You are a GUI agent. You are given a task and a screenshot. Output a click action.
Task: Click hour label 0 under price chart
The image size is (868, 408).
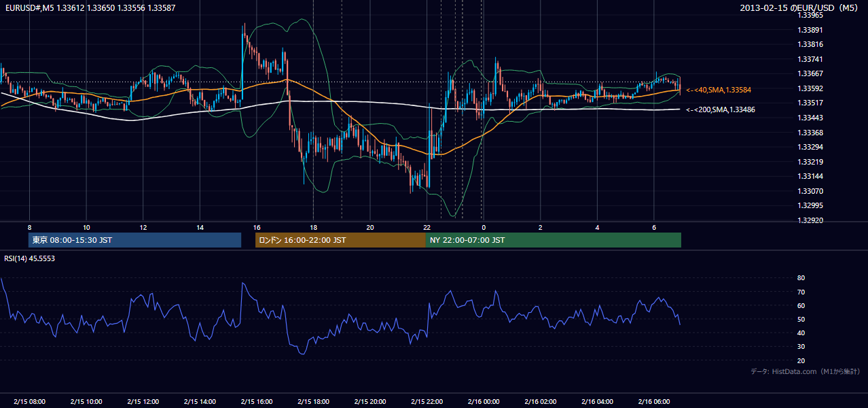click(484, 227)
